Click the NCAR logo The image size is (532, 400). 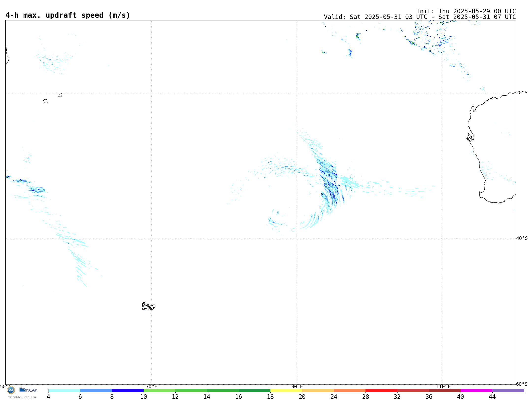pyautogui.click(x=28, y=390)
